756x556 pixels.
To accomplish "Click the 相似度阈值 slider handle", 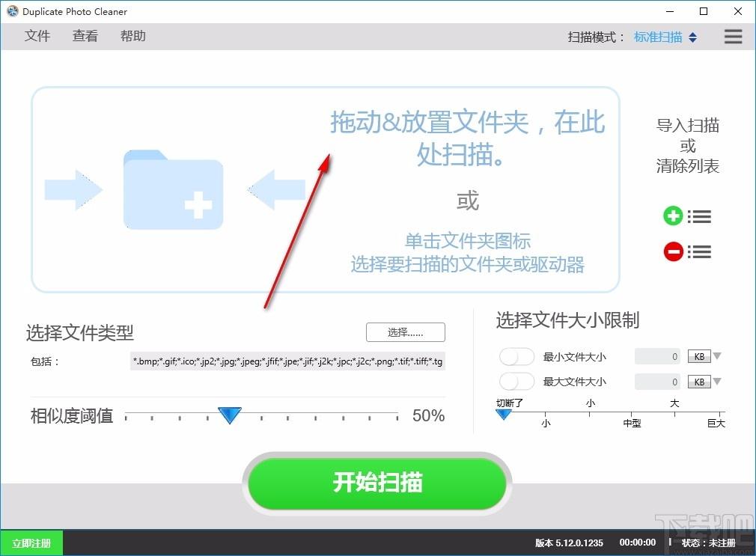I will pos(230,415).
